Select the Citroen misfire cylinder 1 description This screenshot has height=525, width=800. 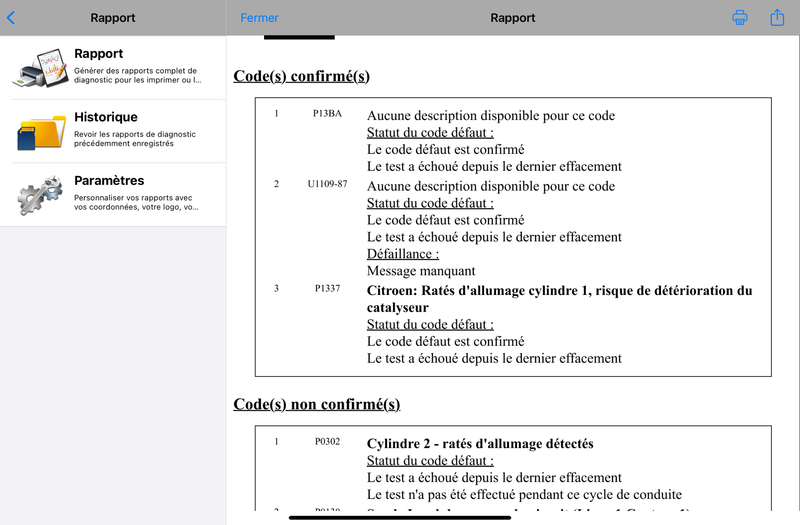(560, 299)
